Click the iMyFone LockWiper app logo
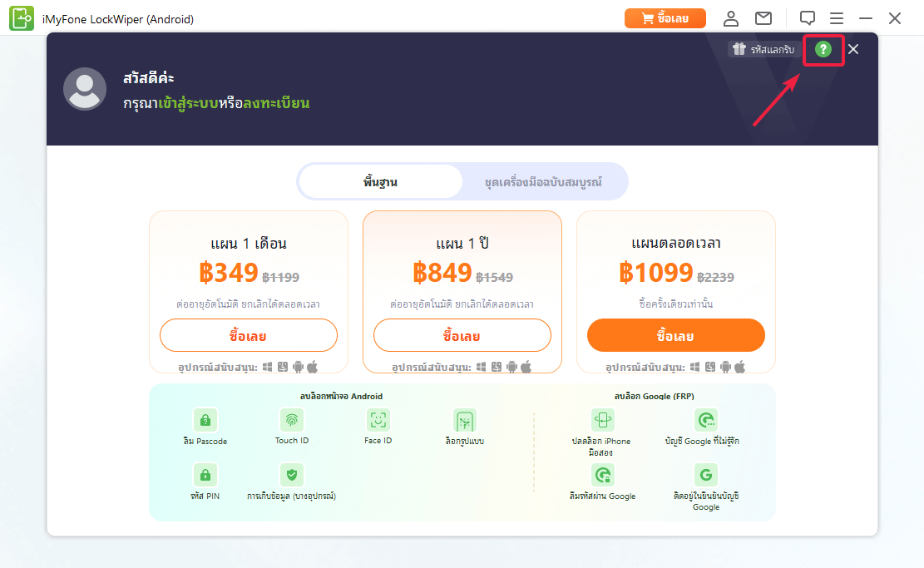Viewport: 924px width, 568px height. coord(22,18)
